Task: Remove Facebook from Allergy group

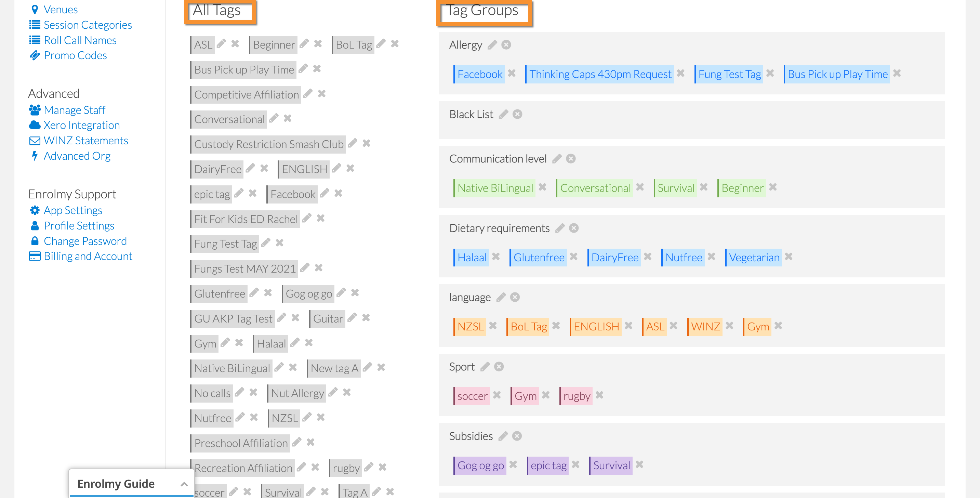Action: tap(512, 73)
